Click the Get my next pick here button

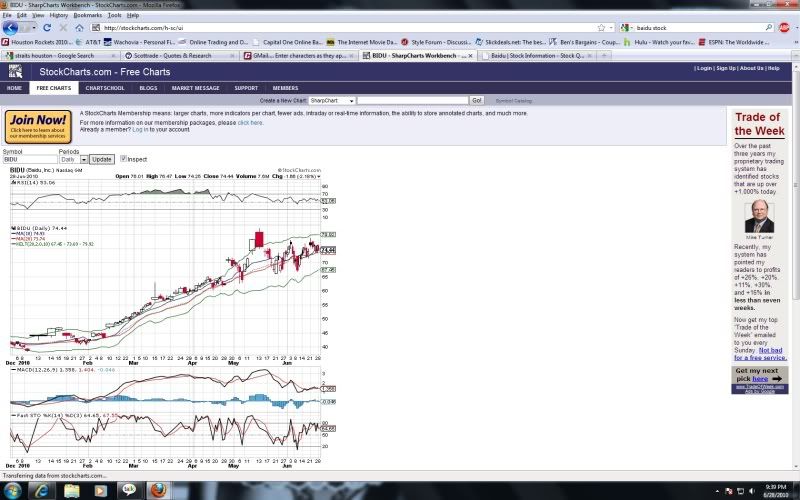pos(760,374)
